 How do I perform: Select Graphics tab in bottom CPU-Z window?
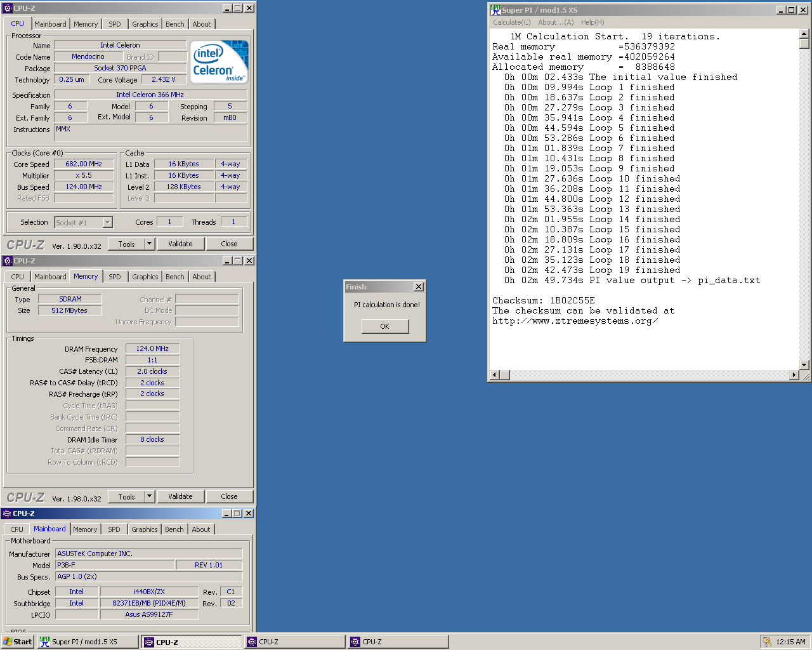click(145, 529)
